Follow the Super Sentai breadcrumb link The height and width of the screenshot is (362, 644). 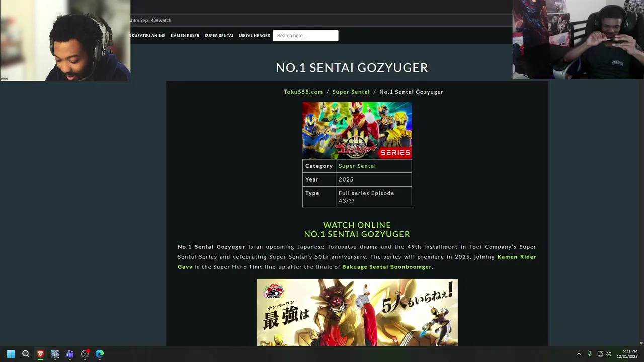pyautogui.click(x=351, y=92)
